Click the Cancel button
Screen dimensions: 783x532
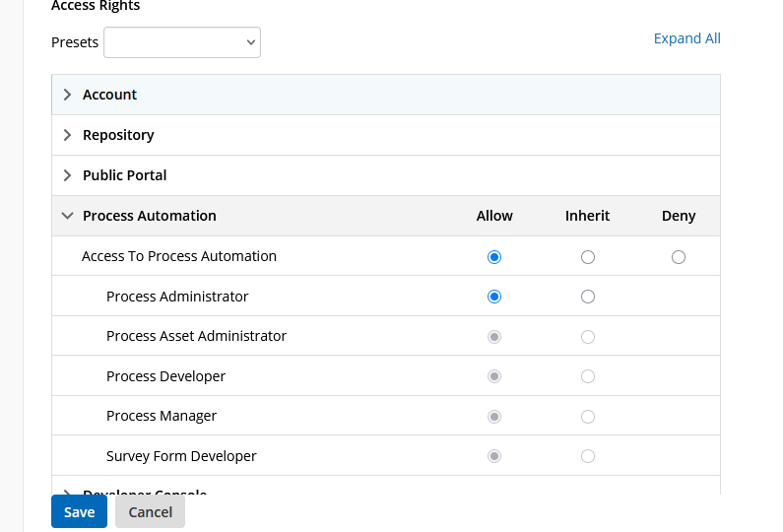point(150,511)
